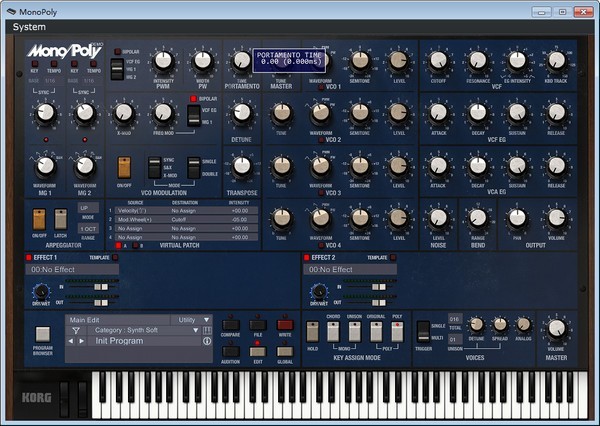The image size is (600, 426).
Task: Toggle the Arpeggiator LATCH switch
Action: (60, 219)
